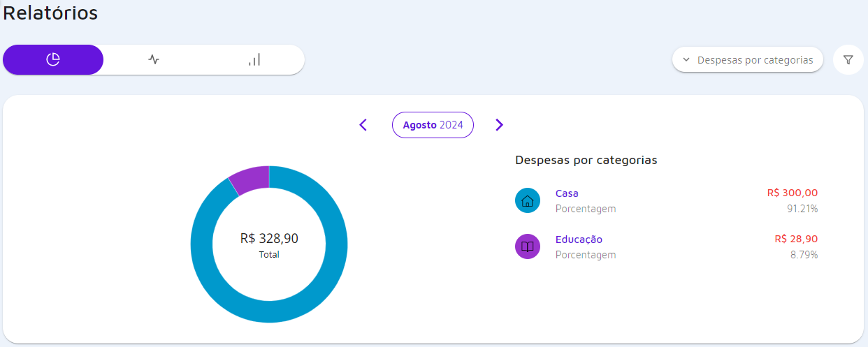The width and height of the screenshot is (868, 347).
Task: Click the Casa house icon
Action: [528, 201]
